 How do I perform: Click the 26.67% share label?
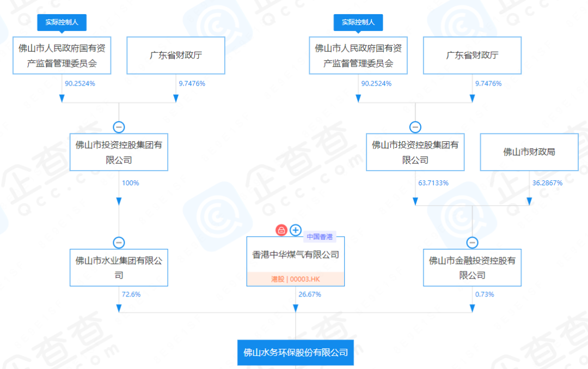310,295
